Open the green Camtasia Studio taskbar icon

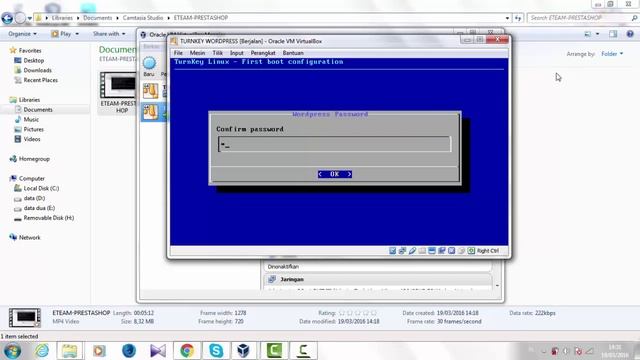pos(274,351)
